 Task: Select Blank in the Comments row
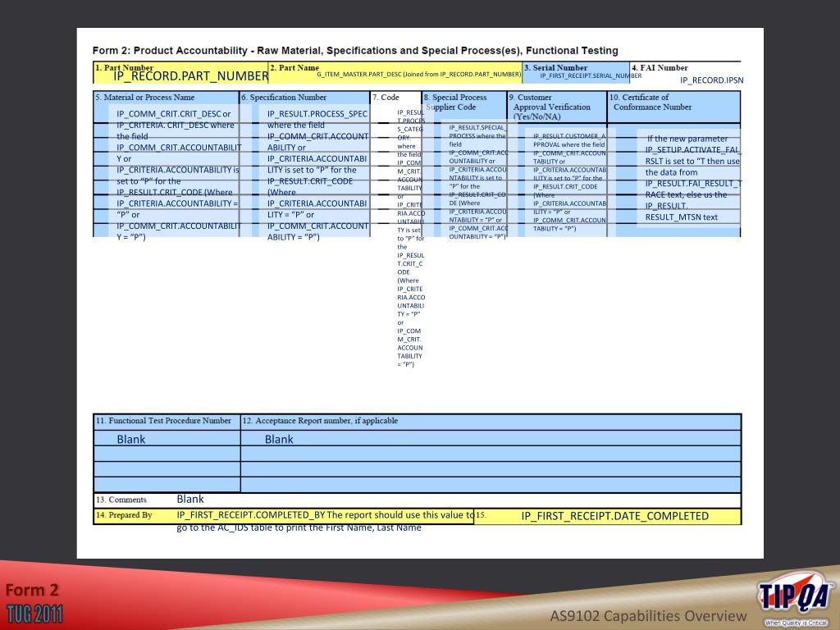tap(190, 499)
